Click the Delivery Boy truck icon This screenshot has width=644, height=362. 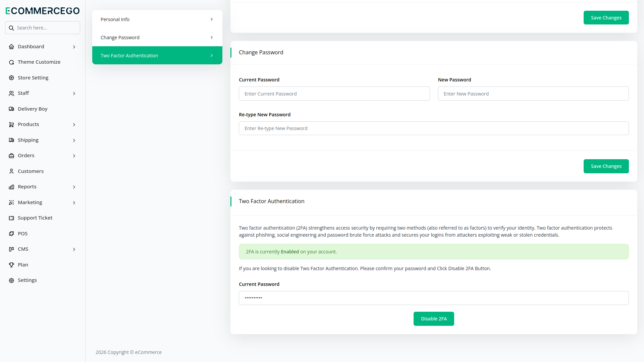[x=11, y=109]
